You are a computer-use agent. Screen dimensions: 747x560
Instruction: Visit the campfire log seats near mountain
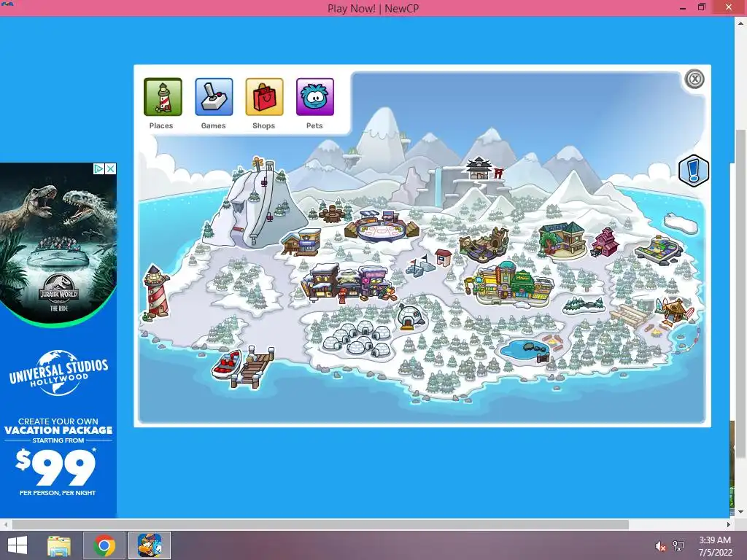click(x=333, y=213)
